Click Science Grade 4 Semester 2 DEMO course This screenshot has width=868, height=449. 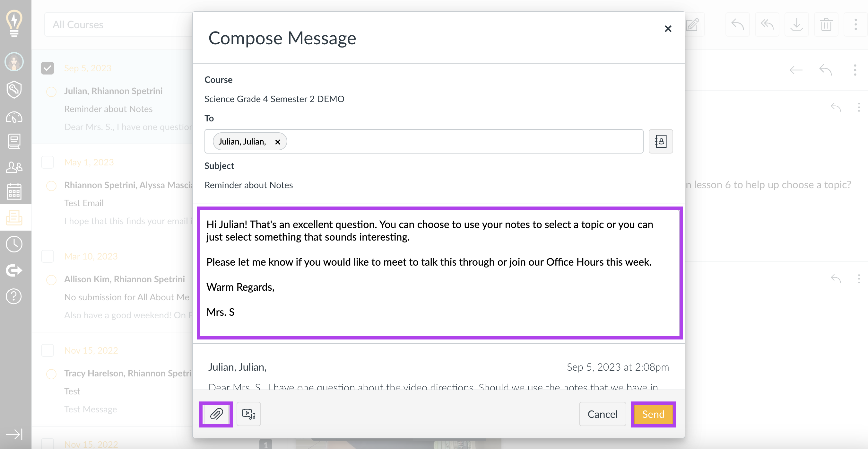274,99
